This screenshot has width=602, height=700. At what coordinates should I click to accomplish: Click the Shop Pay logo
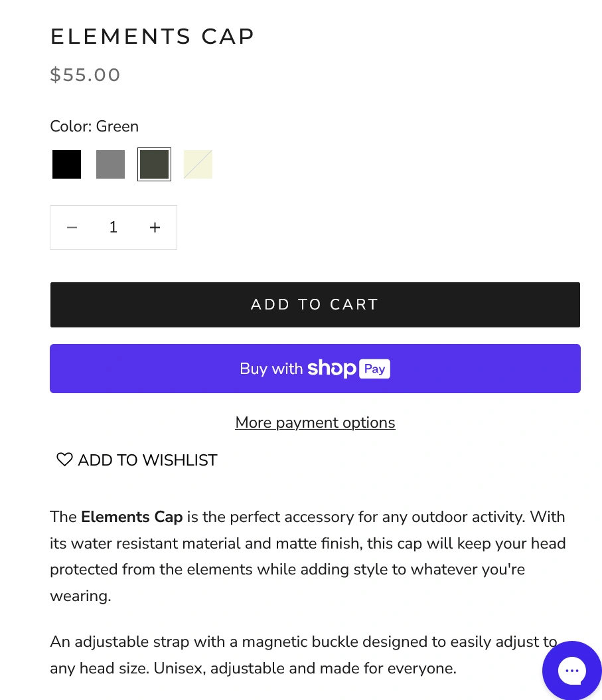coord(348,369)
